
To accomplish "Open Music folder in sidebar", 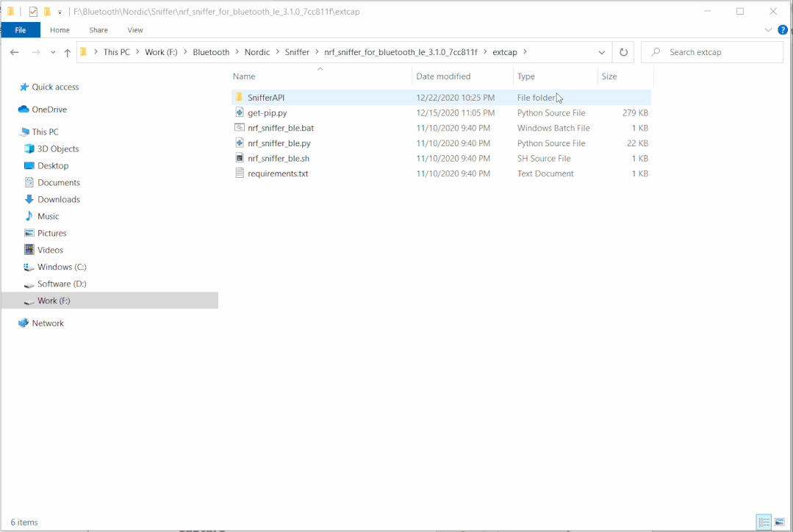I will click(48, 216).
